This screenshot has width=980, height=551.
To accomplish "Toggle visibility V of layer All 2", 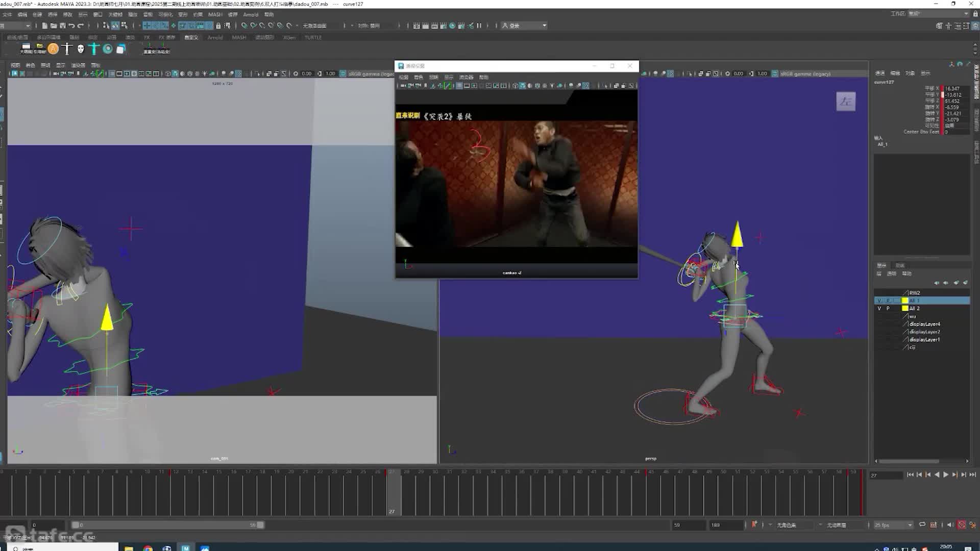I will point(879,308).
